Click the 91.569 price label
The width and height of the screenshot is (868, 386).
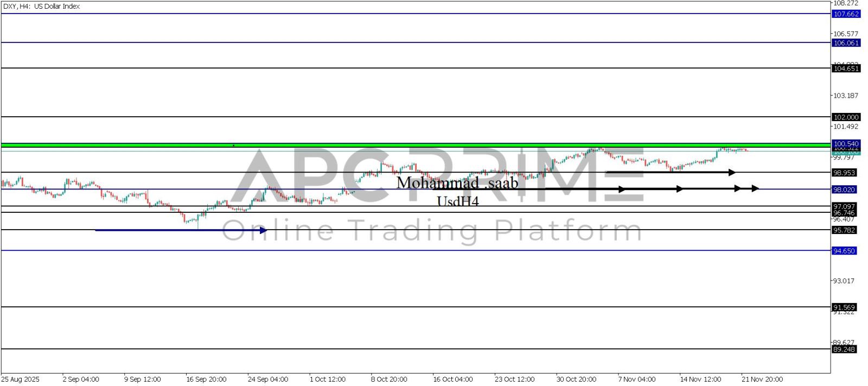(x=844, y=307)
